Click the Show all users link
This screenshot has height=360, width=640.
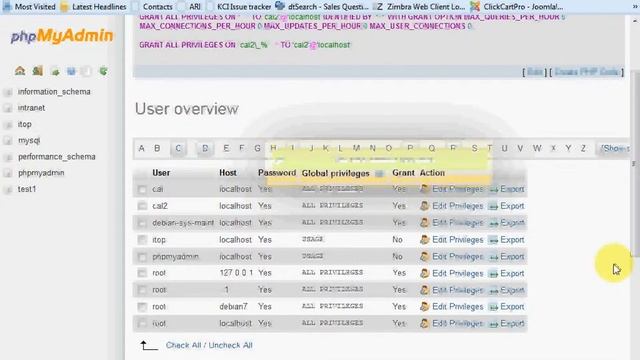point(615,148)
